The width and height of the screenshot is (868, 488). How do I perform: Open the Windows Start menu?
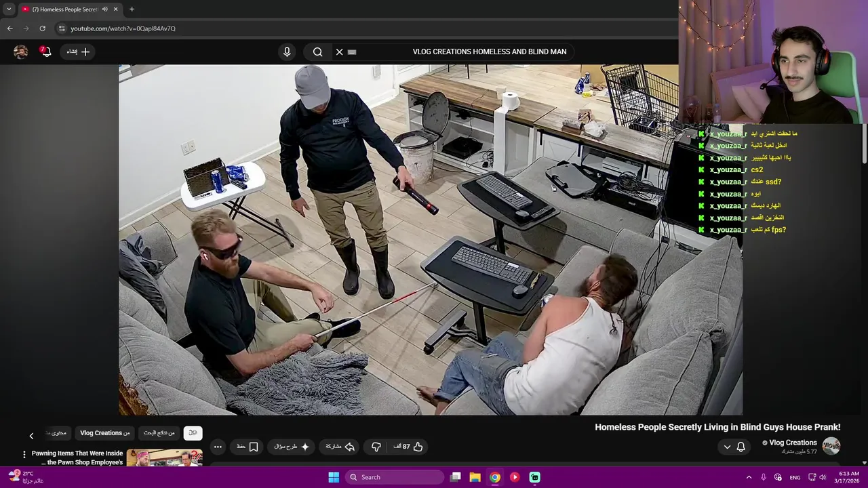tap(334, 477)
